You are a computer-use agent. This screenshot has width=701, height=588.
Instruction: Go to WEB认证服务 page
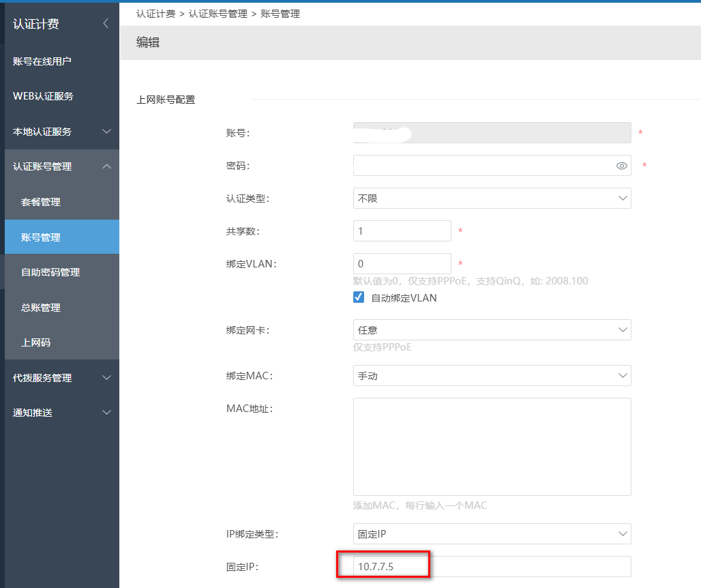[x=43, y=96]
